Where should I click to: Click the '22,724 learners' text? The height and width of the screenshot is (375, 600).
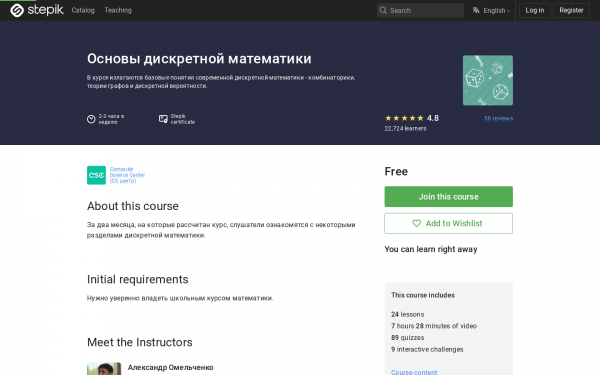click(x=405, y=129)
